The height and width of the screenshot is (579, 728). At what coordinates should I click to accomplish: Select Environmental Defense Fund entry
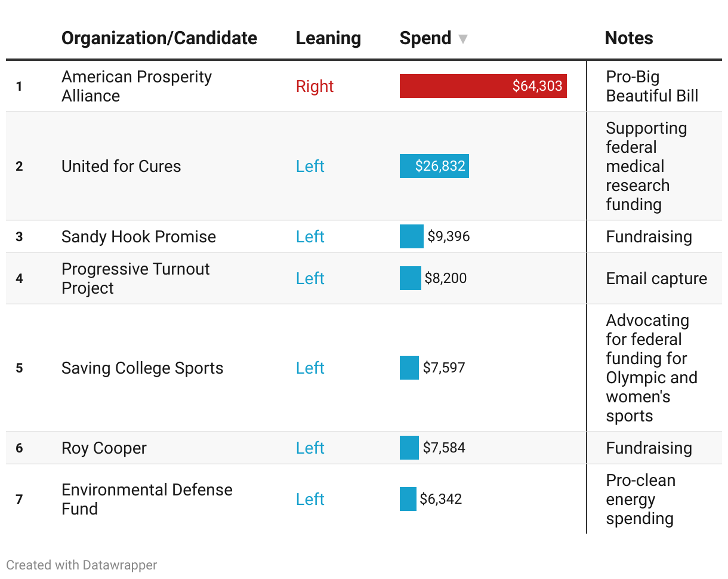coord(147,499)
